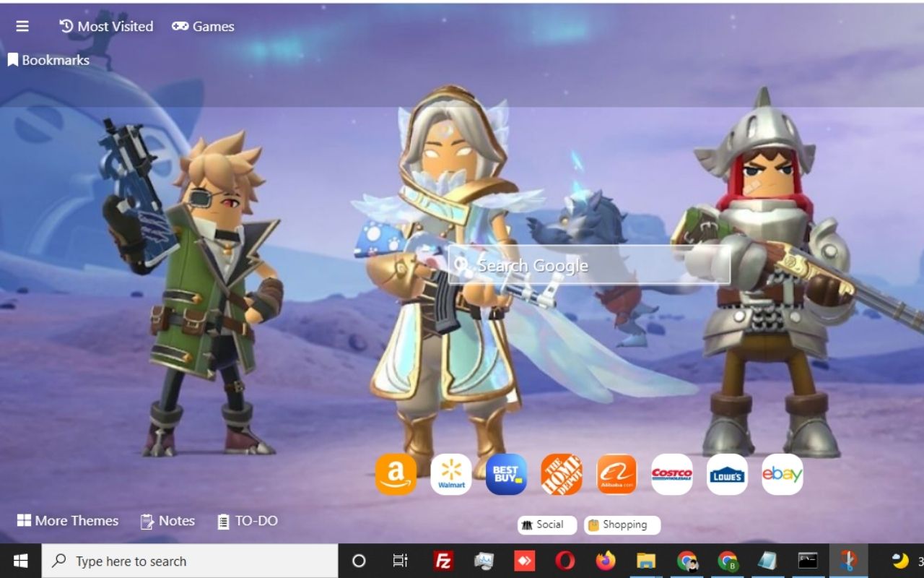Click inside the Search Google bar

pyautogui.click(x=588, y=266)
